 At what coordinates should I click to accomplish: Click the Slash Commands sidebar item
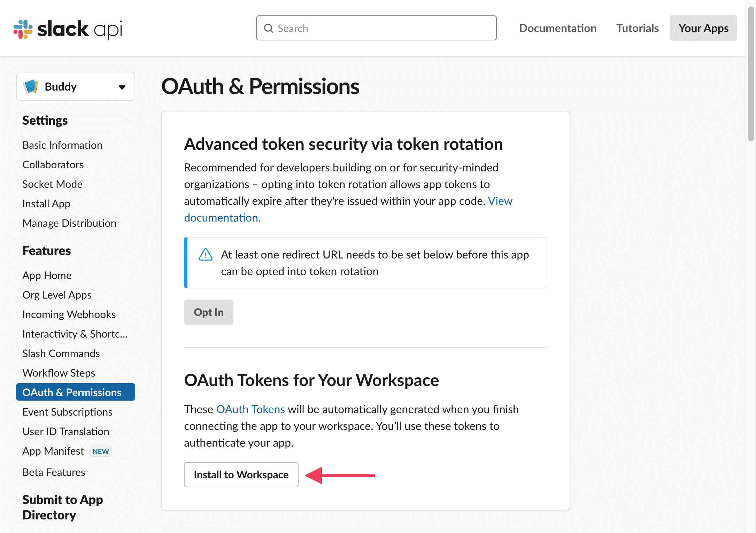(x=61, y=353)
